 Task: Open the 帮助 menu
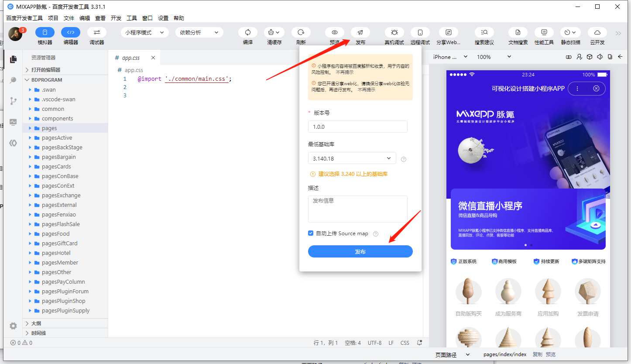(x=179, y=18)
